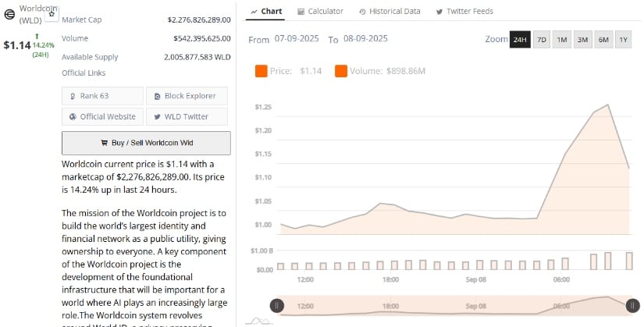Click the Sep 08 axis label under volume bars

pyautogui.click(x=476, y=279)
